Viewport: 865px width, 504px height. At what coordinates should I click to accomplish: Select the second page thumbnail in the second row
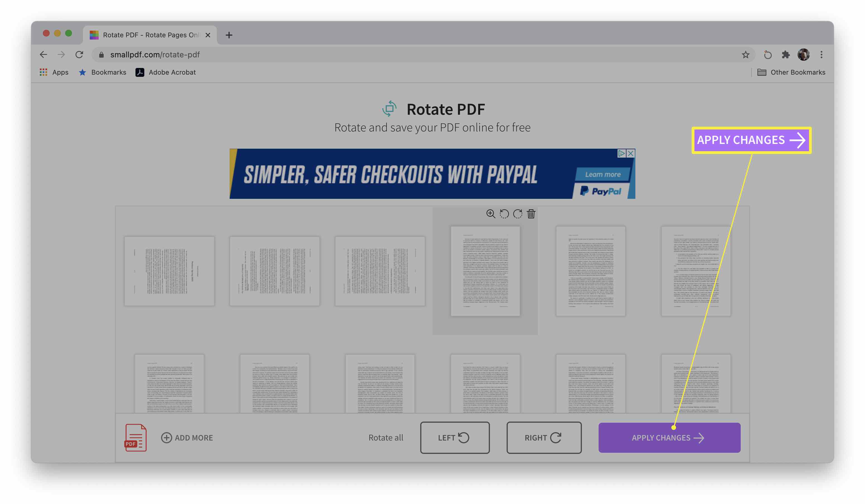274,384
